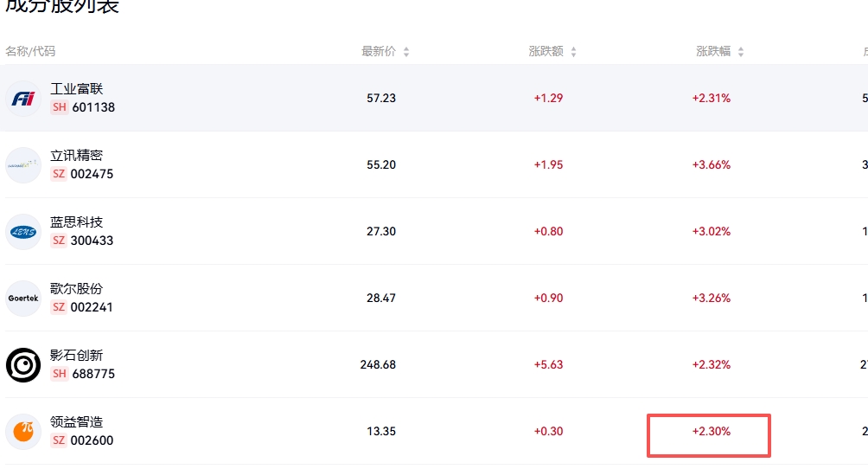
Task: Click 影石创新 change amount +5.63
Action: tap(548, 364)
